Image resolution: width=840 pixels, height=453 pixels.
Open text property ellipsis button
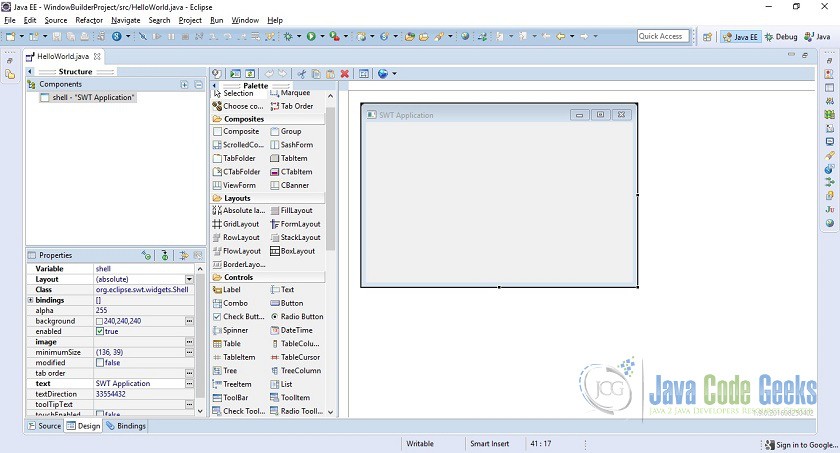pyautogui.click(x=189, y=383)
